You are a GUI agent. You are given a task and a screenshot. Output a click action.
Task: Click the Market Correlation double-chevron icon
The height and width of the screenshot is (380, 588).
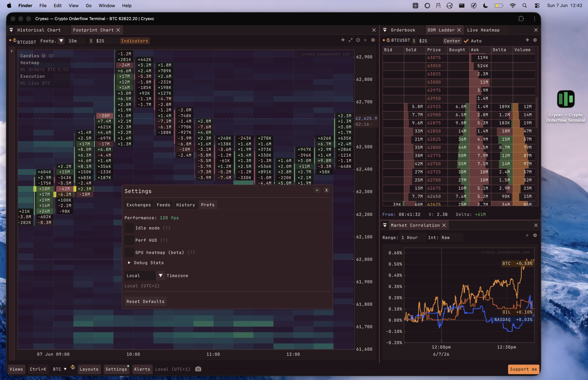click(527, 235)
